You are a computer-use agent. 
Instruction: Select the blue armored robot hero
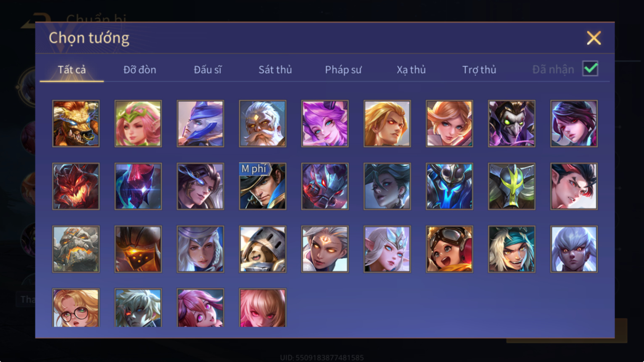[449, 186]
